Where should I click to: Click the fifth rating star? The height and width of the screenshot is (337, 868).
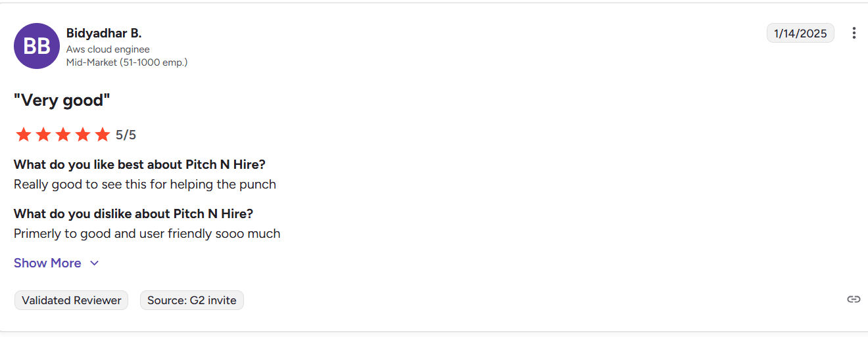(103, 135)
